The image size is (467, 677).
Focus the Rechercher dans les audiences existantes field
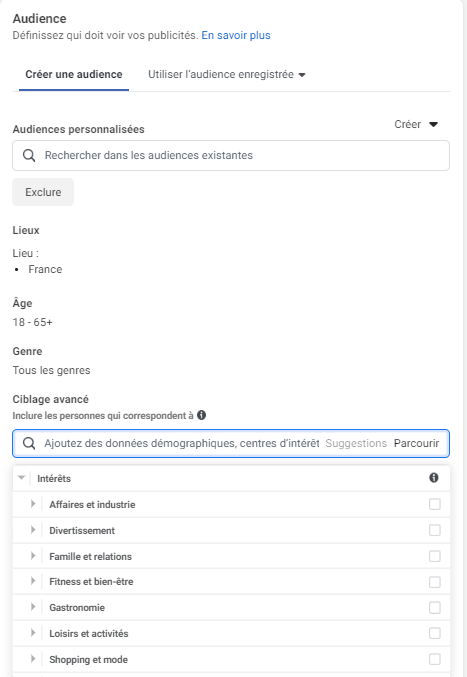(x=231, y=155)
